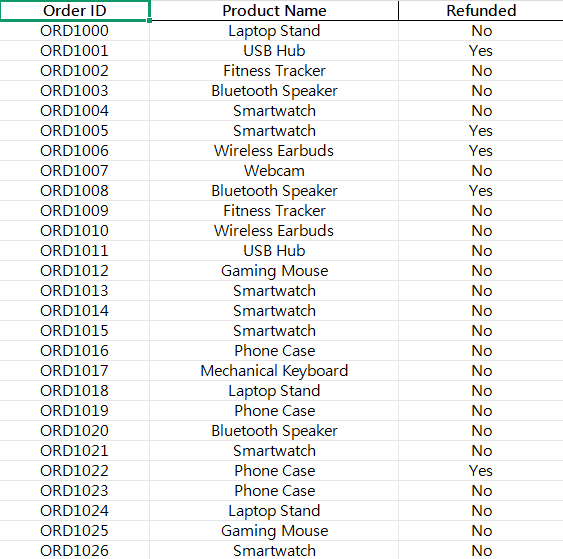Select the No refund cell for ORD1010
The width and height of the screenshot is (563, 559).
coord(481,231)
